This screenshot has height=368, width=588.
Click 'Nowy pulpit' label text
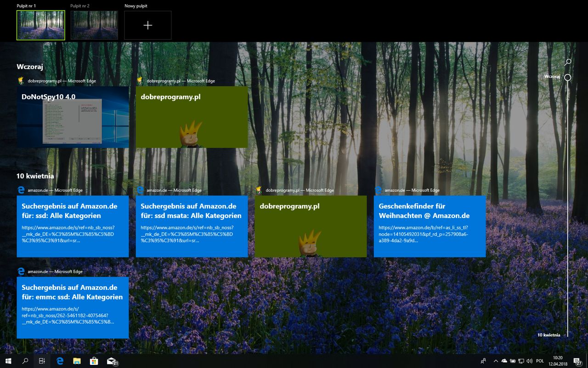pos(136,6)
